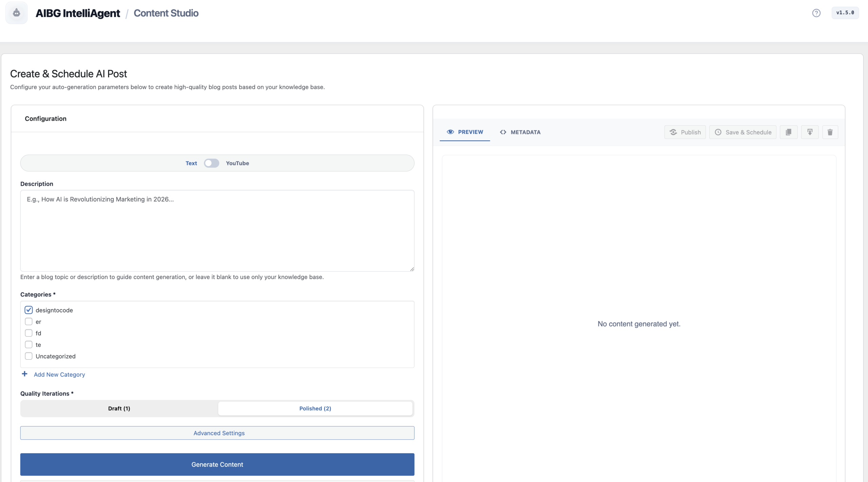868x482 pixels.
Task: Open the help question mark icon
Action: (x=816, y=13)
